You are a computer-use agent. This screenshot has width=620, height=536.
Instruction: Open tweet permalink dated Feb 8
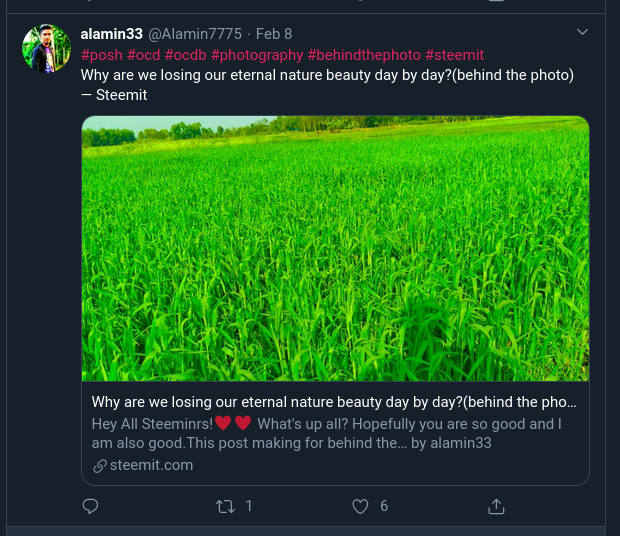point(274,34)
